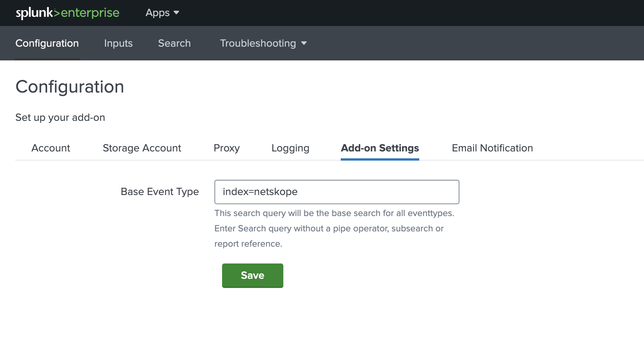
Task: Click the Base Event Type label
Action: pyautogui.click(x=160, y=192)
